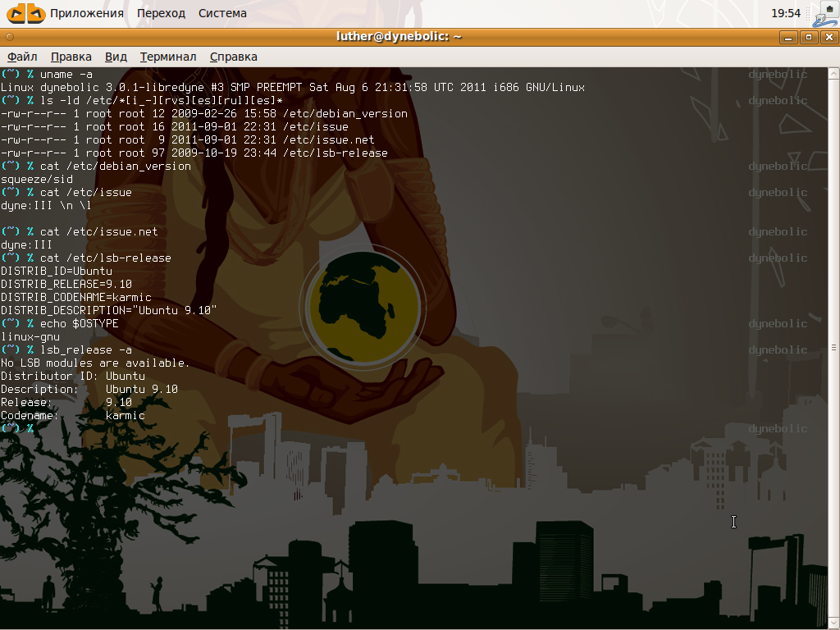Image resolution: width=840 pixels, height=630 pixels.
Task: Open the Терминал menu
Action: (x=168, y=57)
